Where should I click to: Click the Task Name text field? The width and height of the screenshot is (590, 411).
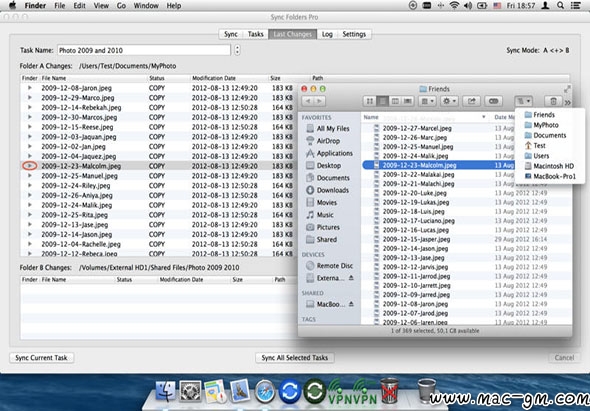click(x=144, y=50)
